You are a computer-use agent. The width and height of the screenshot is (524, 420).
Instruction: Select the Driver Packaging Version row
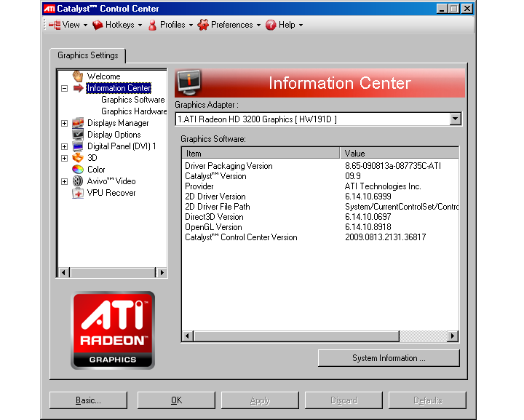pyautogui.click(x=320, y=166)
